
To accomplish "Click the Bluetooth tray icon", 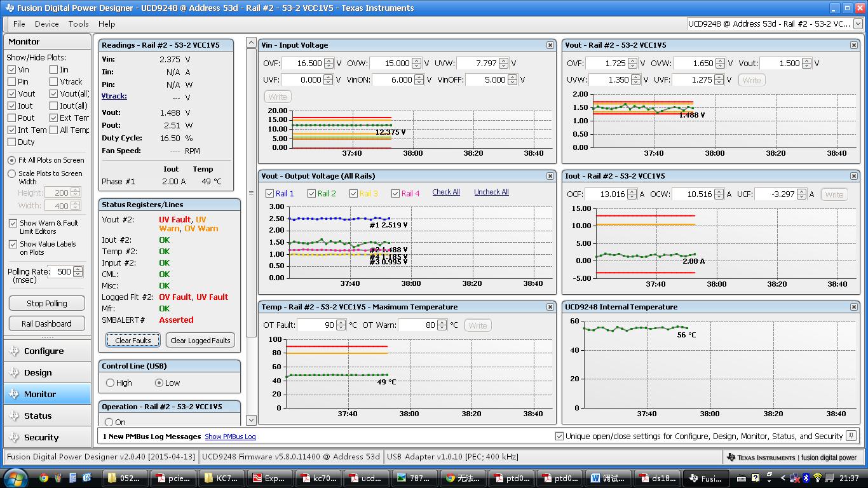I will pos(806,478).
